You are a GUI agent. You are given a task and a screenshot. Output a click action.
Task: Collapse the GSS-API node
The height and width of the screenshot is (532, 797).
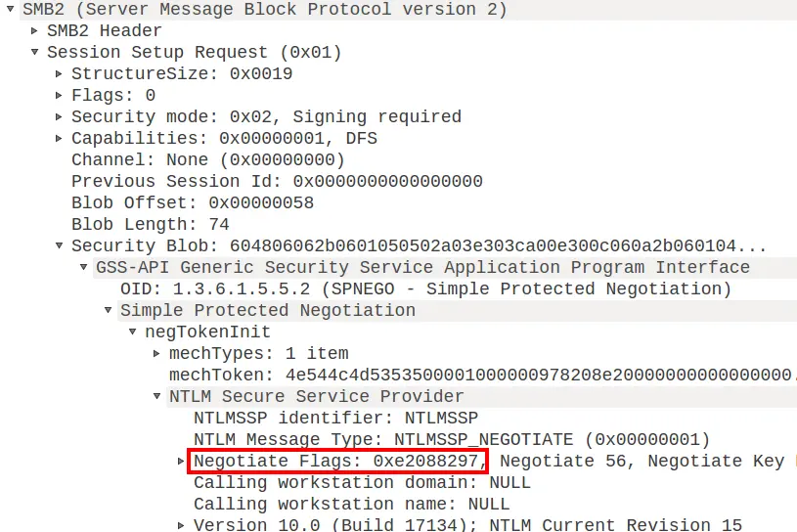click(84, 268)
